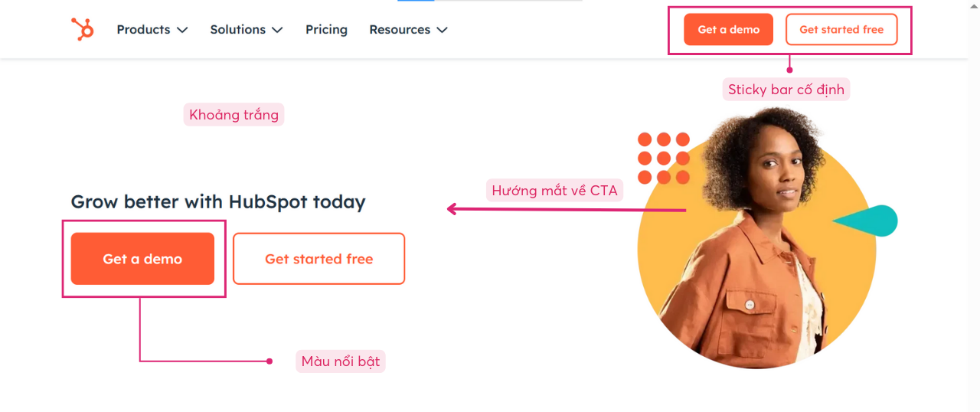Viewport: 980px width, 412px height.
Task: Open the Resources menu
Action: pyautogui.click(x=400, y=29)
